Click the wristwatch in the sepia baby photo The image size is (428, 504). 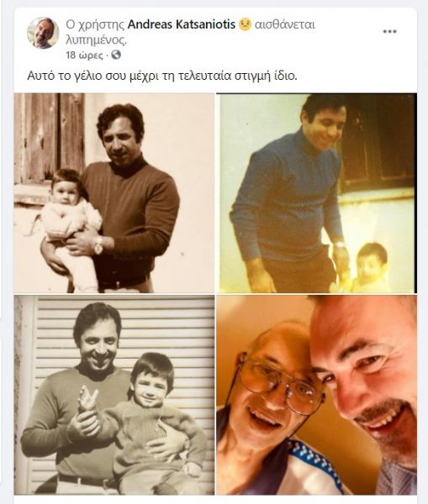[98, 246]
